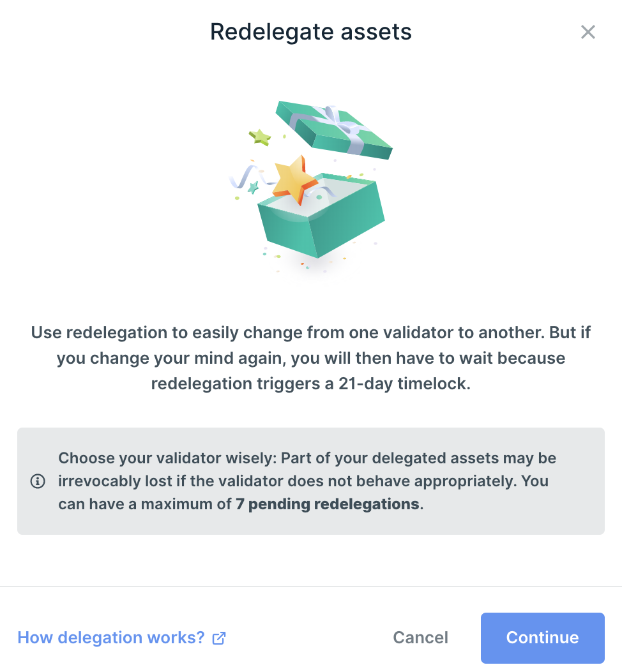622x672 pixels.
Task: Click the "Redelegate assets" dialog title
Action: pyautogui.click(x=311, y=32)
